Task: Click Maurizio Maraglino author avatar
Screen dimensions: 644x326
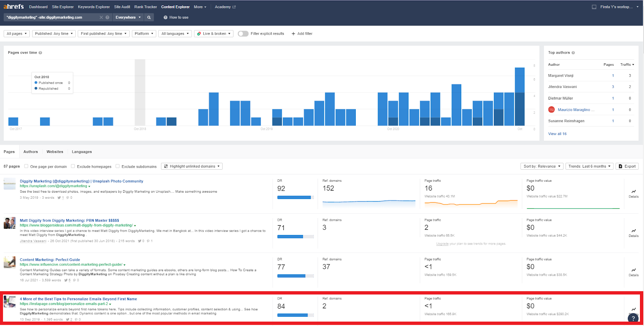Action: 551,110
